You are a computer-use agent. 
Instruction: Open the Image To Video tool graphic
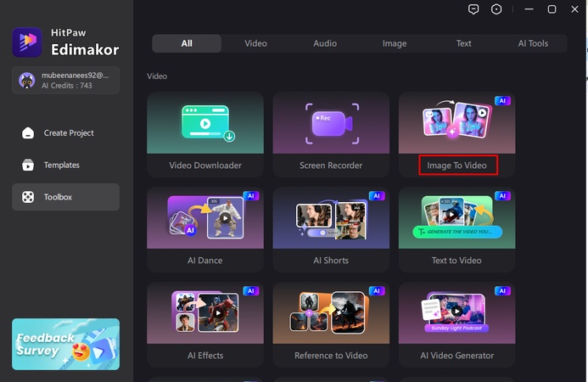[x=456, y=123]
